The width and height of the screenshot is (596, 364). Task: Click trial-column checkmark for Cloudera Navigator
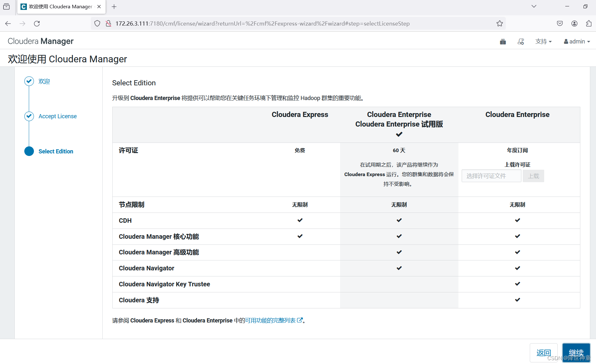click(x=399, y=268)
